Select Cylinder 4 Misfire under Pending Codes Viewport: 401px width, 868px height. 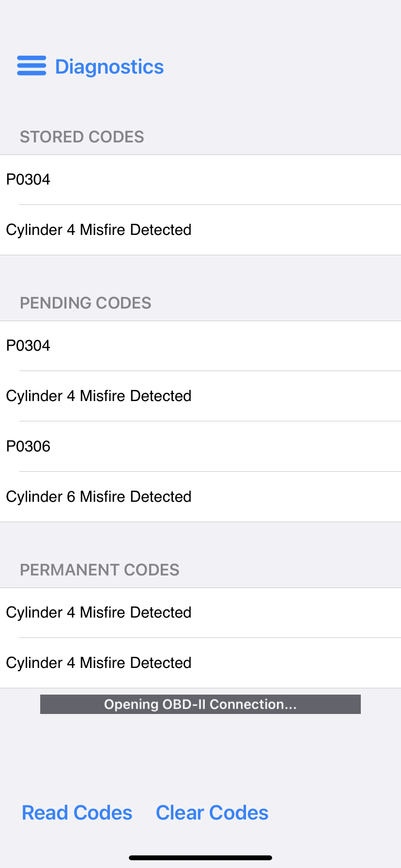click(x=200, y=396)
